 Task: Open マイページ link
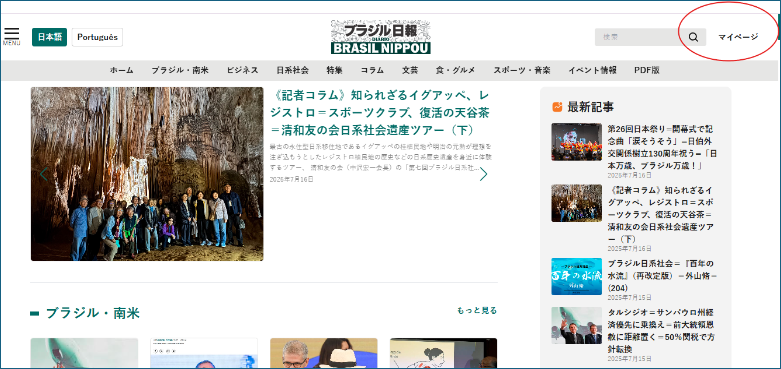pos(738,37)
